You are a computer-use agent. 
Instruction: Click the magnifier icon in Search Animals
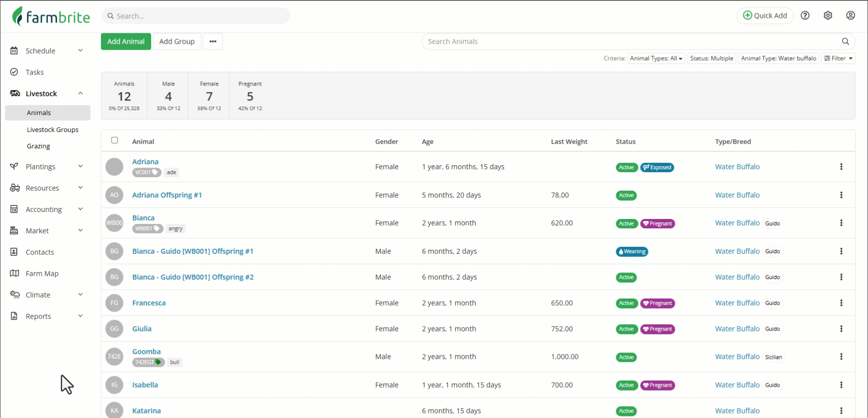tap(845, 41)
